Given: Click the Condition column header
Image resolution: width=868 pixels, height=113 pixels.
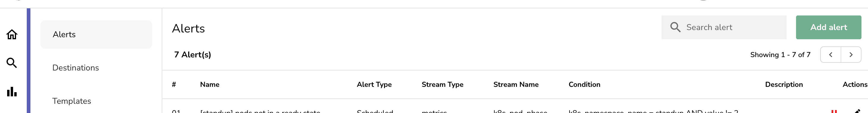Looking at the screenshot, I should click(584, 85).
